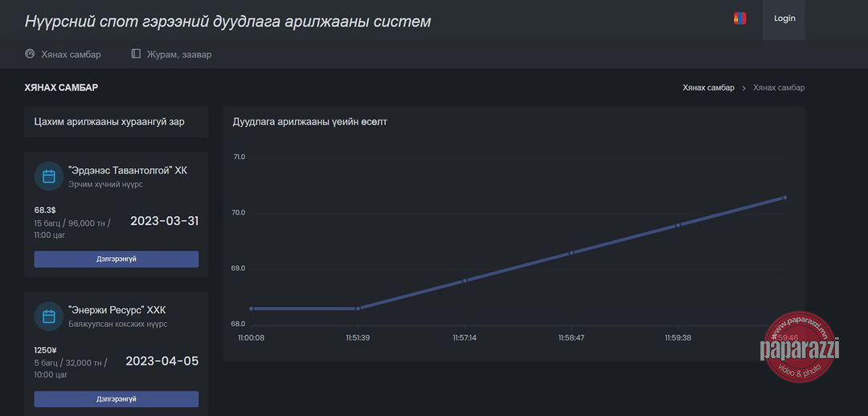
Task: Click the breadcrumb chevron separator
Action: point(744,88)
